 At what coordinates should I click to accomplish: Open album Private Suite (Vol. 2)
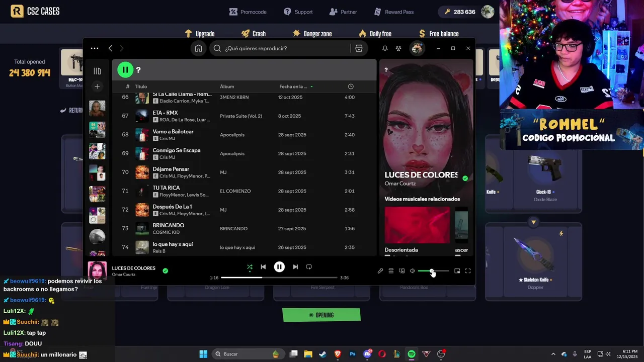coord(241,116)
